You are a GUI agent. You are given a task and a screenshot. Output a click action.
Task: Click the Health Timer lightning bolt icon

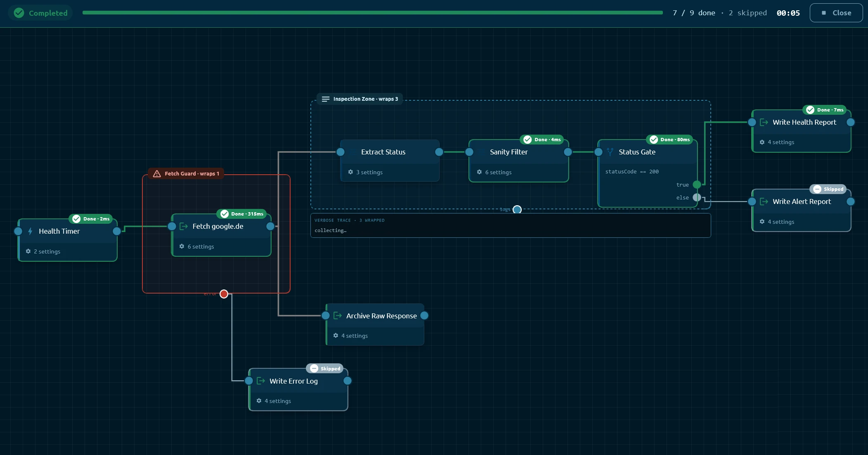30,231
